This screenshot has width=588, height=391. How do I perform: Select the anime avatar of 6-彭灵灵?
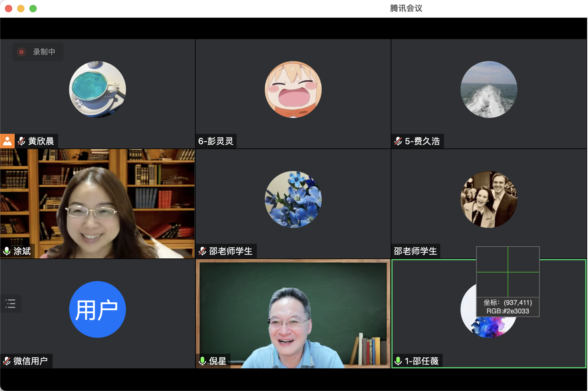[x=293, y=90]
